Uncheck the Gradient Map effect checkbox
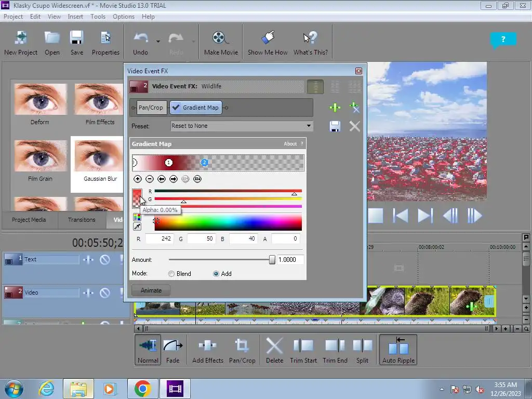Viewport: 532px width, 399px height. point(176,108)
